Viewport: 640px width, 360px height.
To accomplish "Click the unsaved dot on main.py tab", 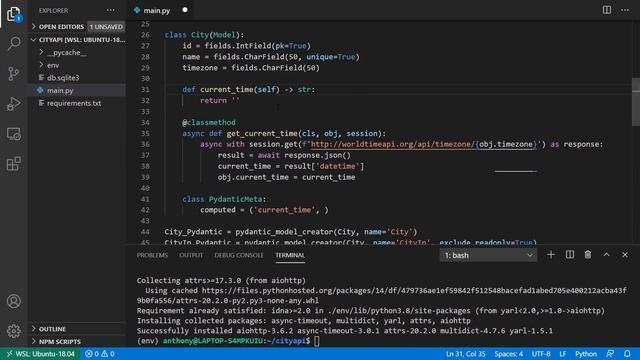I will click(x=185, y=10).
